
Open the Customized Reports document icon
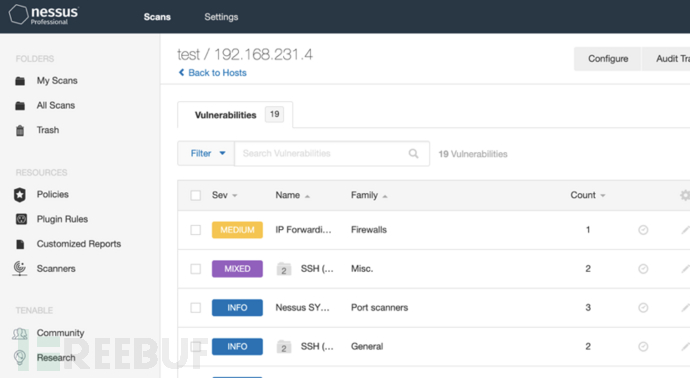20,244
